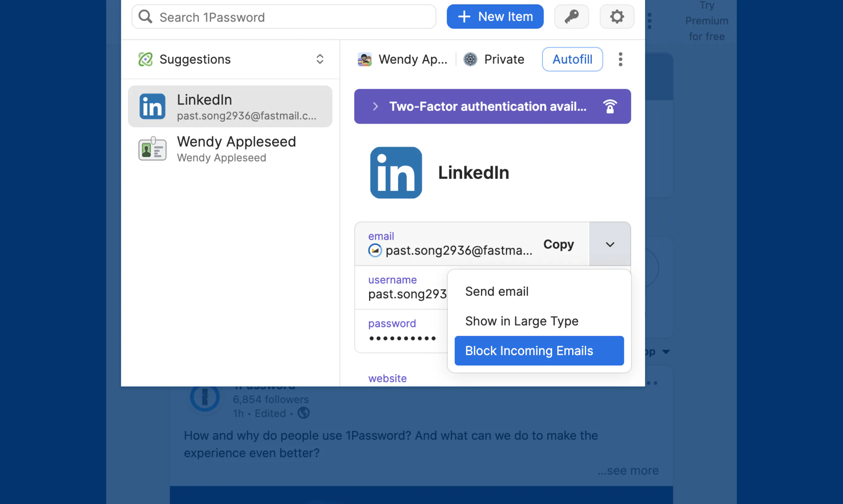Click the Autofill button
This screenshot has width=843, height=504.
pos(572,59)
